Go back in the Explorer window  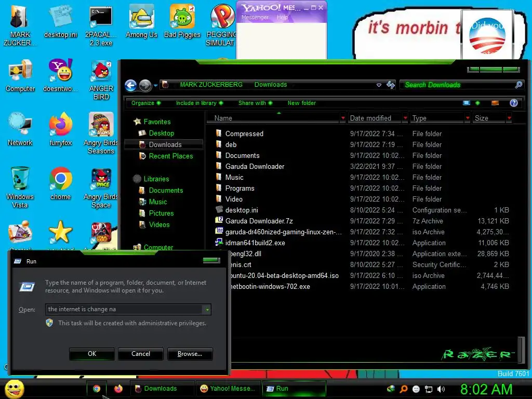coord(130,86)
